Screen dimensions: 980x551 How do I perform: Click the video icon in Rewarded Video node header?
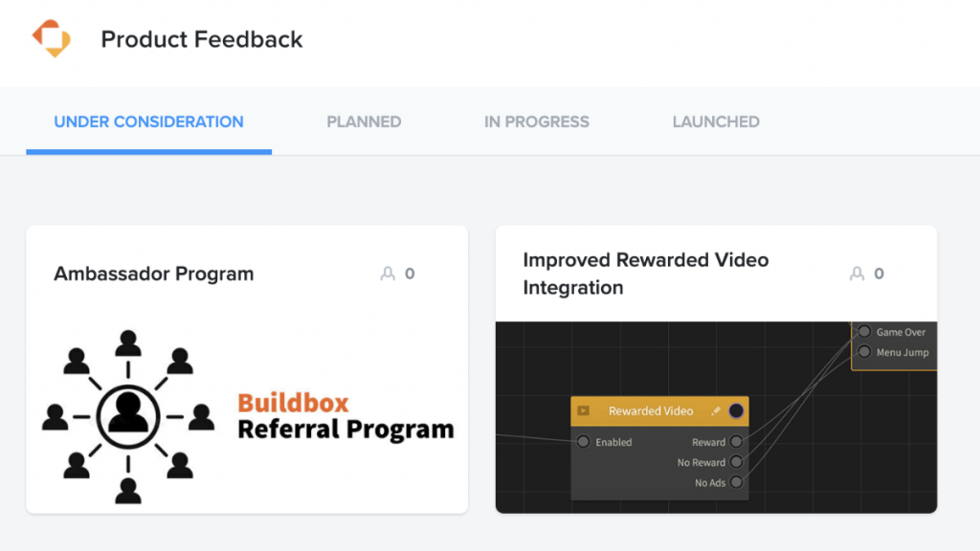pyautogui.click(x=583, y=411)
